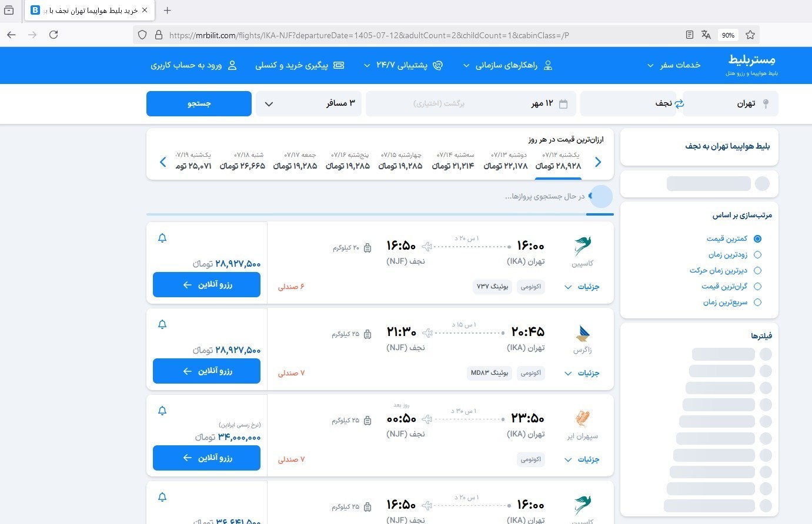Click the site security padlock icon

pyautogui.click(x=158, y=35)
